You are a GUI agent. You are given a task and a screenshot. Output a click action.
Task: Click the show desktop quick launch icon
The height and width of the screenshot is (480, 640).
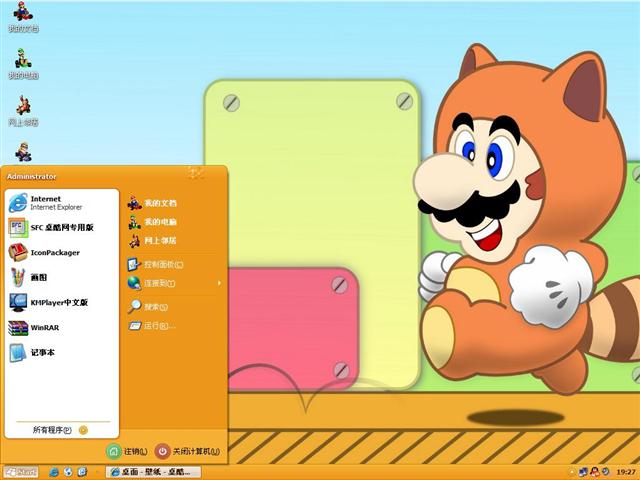[82, 472]
